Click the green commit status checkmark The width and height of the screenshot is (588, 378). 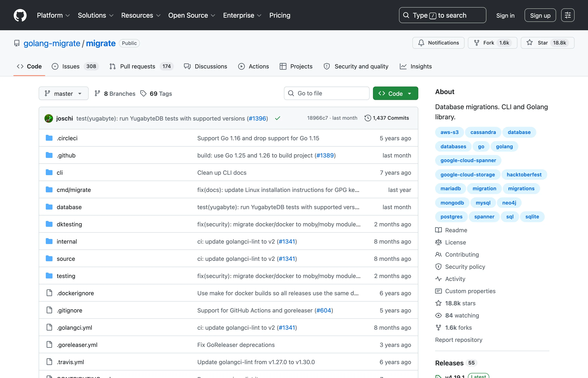click(278, 118)
